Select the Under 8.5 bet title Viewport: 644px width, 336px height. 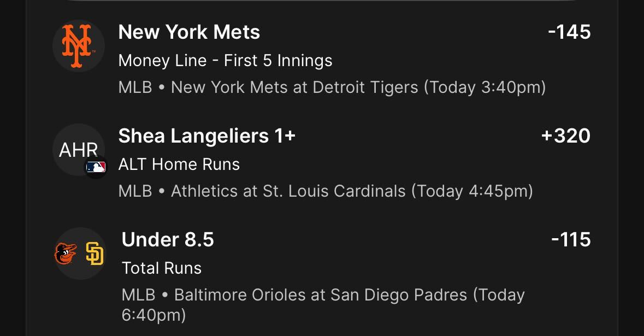tap(168, 240)
